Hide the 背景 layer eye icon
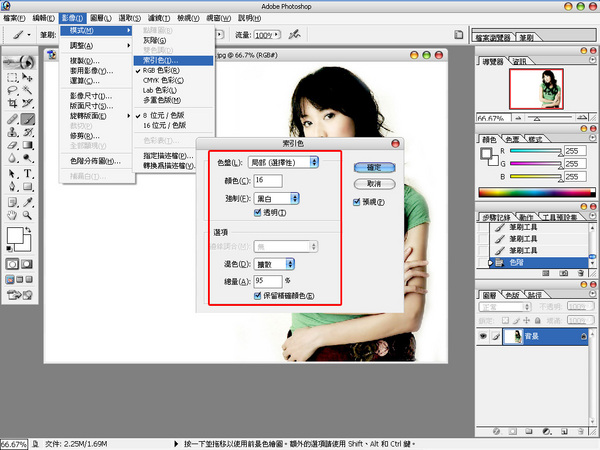 [483, 336]
